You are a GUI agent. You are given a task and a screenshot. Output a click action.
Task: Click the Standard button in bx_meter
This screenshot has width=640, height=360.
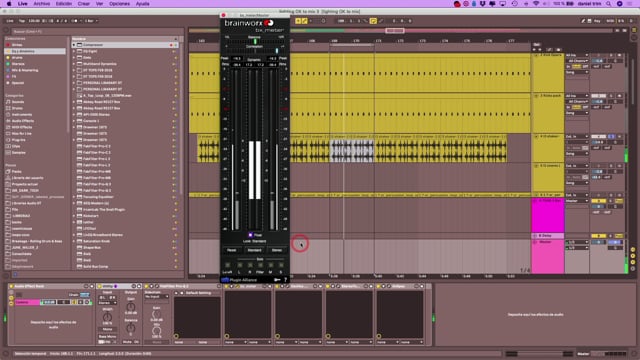coord(254,250)
